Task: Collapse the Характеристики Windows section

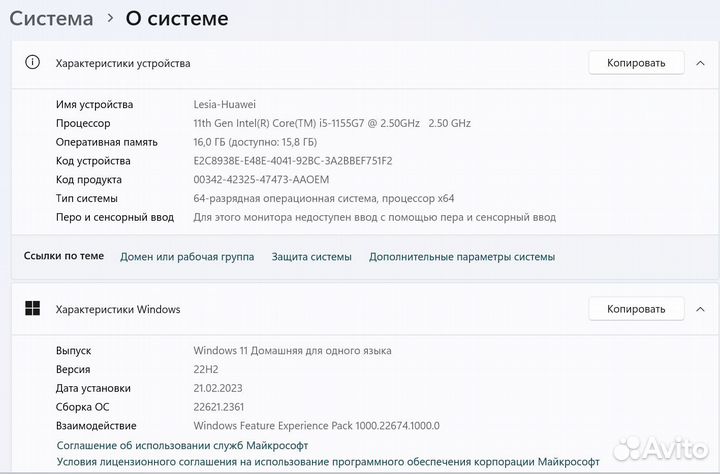Action: point(700,309)
